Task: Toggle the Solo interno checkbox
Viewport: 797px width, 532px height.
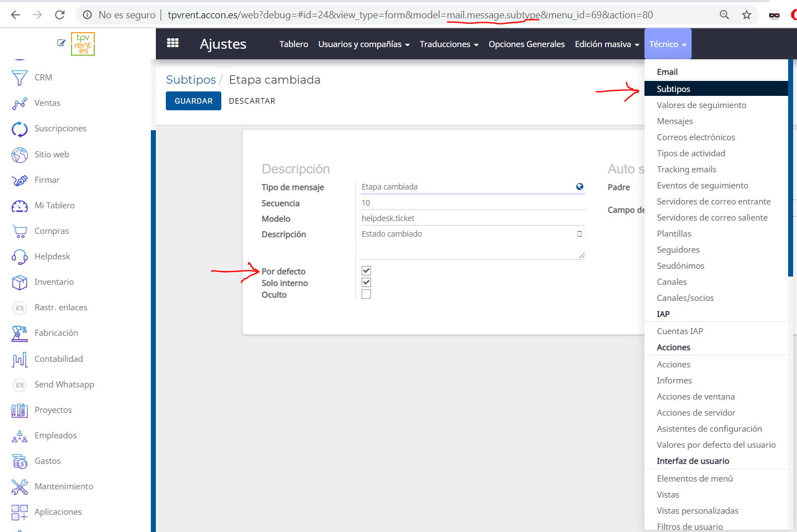Action: click(366, 283)
